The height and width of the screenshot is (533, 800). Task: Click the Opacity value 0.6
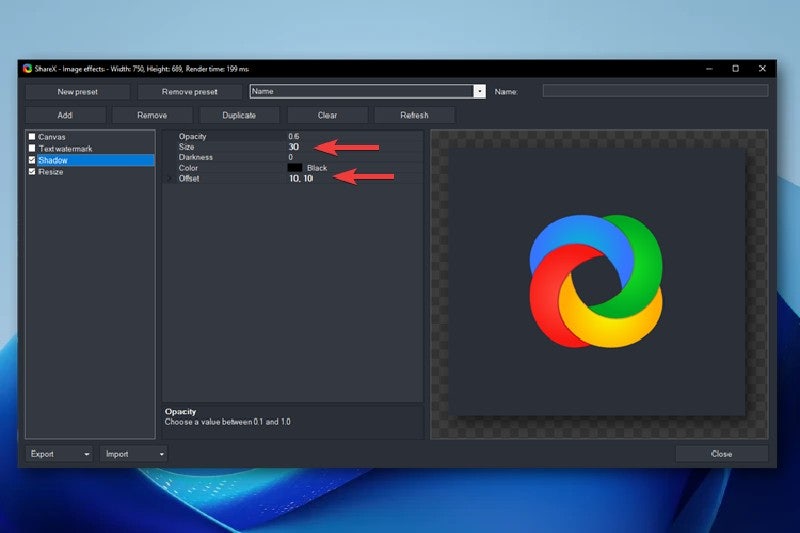294,136
